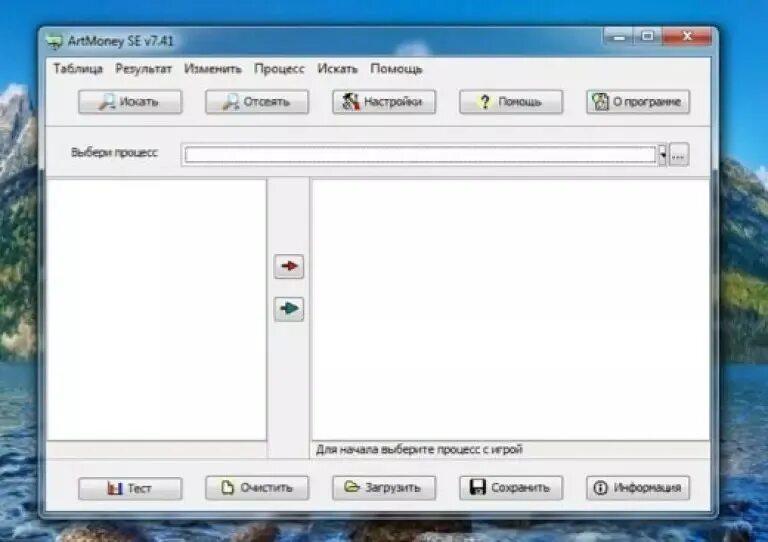Click the Отсеять filter button

coord(257,102)
